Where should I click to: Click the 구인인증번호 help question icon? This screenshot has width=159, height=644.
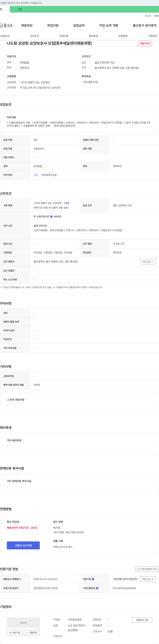[97, 588]
